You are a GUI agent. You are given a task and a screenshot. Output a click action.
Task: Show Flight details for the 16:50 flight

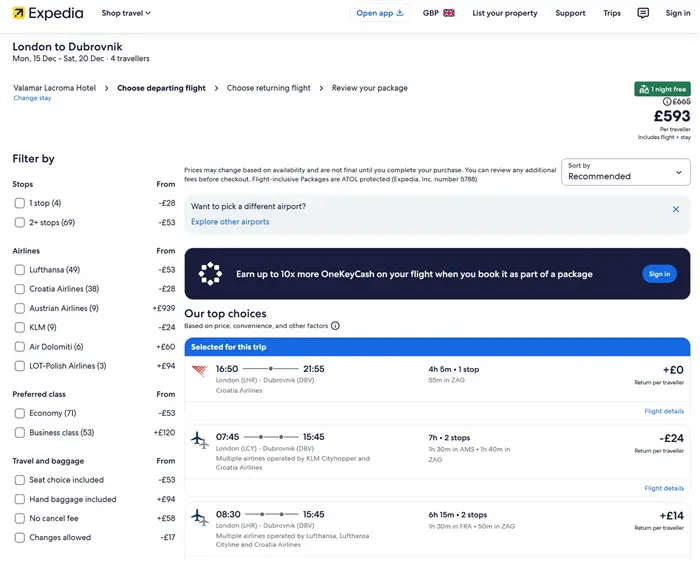click(x=664, y=411)
